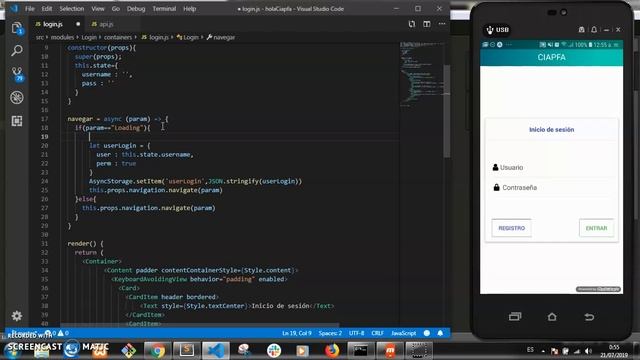Click the bell icon on phone mirror toolbar
Viewport: 640px width, 360px height.
pos(594,30)
